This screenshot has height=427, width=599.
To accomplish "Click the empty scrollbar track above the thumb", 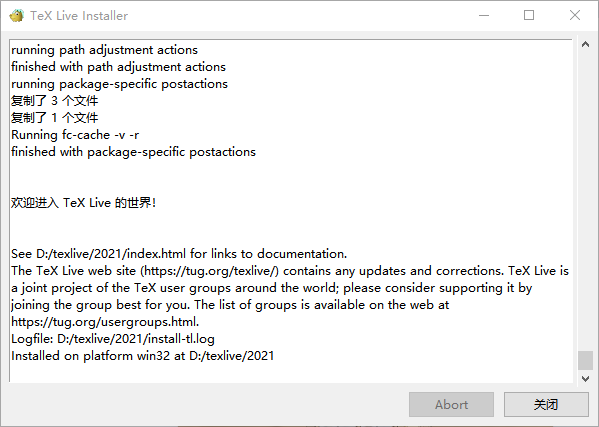I will [x=585, y=201].
